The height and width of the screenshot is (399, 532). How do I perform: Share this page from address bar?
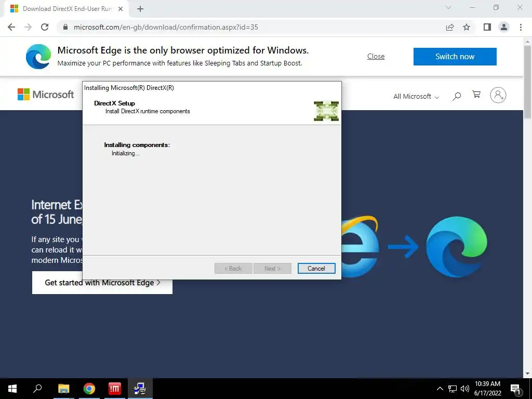pos(450,27)
